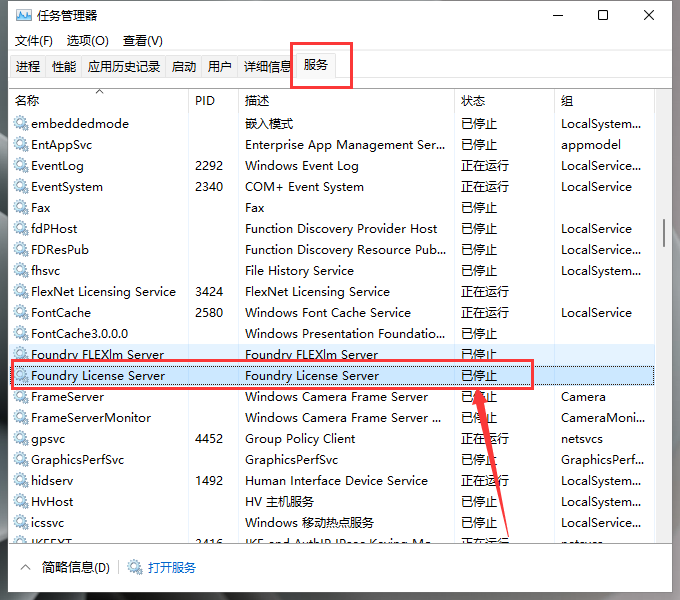Click PID value 3424
The height and width of the screenshot is (600, 680).
pos(209,291)
